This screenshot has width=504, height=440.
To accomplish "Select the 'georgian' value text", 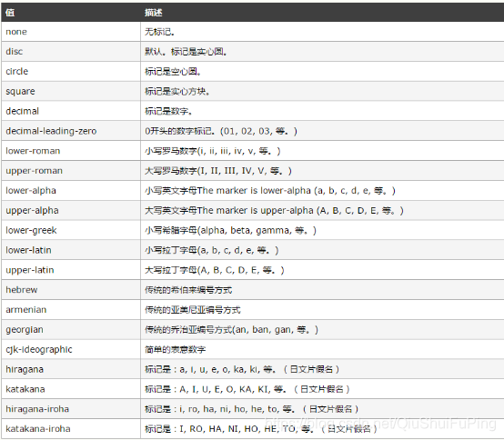I will pyautogui.click(x=25, y=330).
